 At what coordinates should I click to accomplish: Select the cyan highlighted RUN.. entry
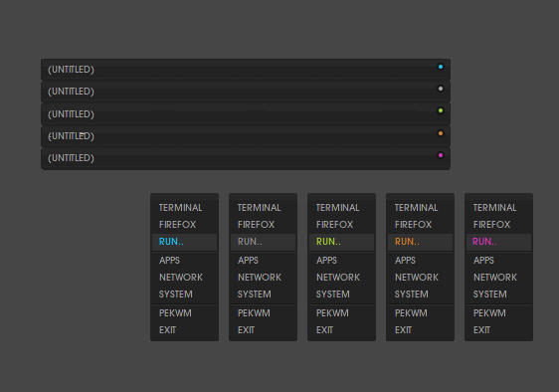pos(184,242)
